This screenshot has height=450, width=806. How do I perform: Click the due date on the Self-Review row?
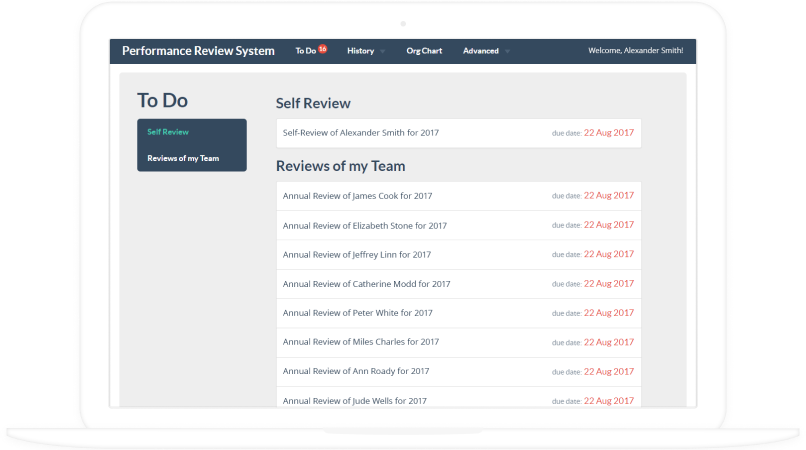(608, 133)
